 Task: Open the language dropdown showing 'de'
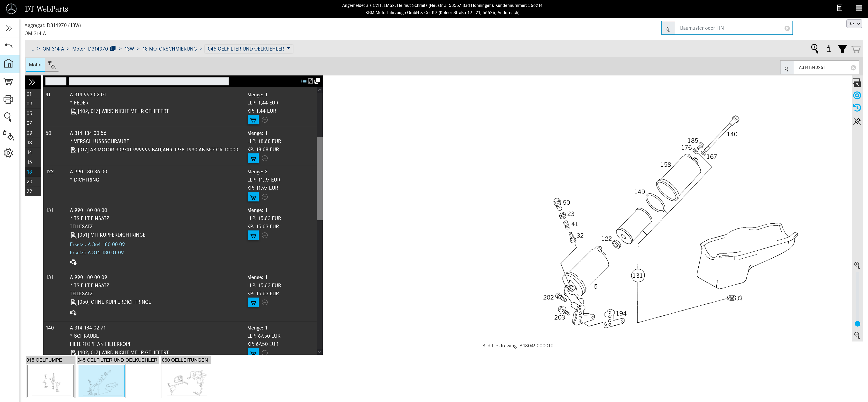pyautogui.click(x=855, y=24)
